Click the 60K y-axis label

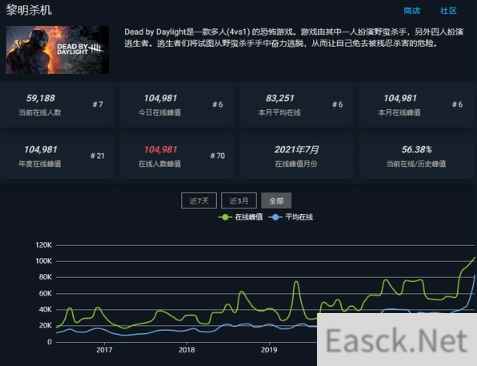pyautogui.click(x=45, y=293)
